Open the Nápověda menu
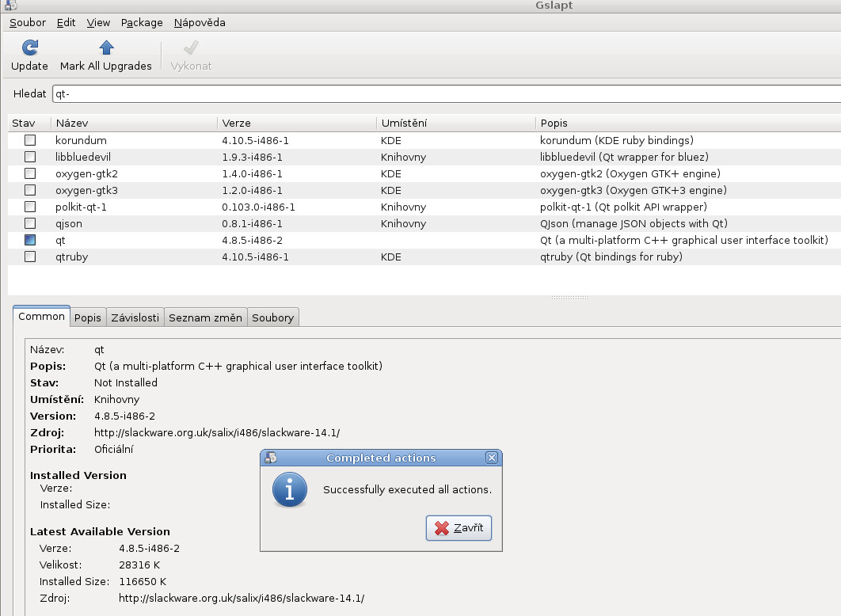This screenshot has width=841, height=616. point(199,22)
